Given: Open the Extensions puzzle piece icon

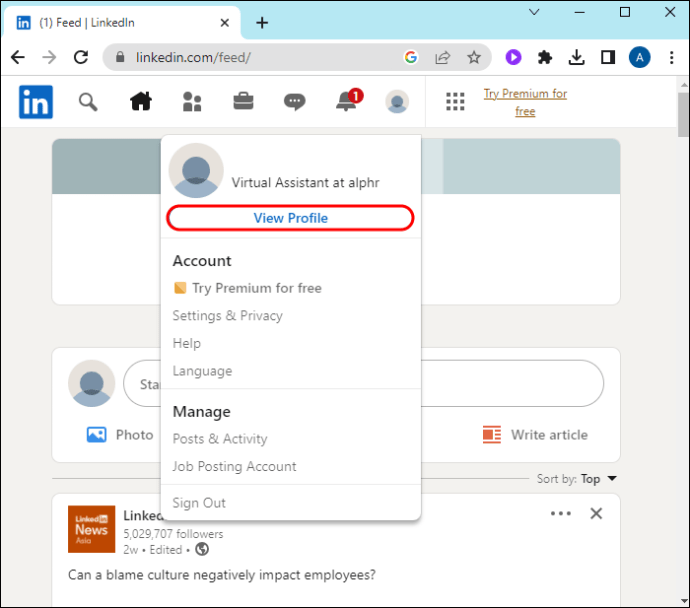Looking at the screenshot, I should 545,57.
